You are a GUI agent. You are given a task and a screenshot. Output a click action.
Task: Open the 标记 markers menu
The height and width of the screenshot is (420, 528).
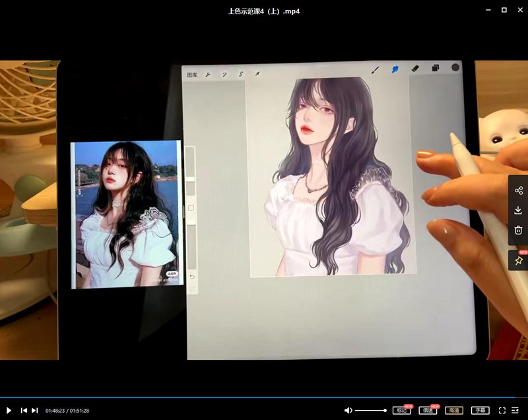[401, 410]
